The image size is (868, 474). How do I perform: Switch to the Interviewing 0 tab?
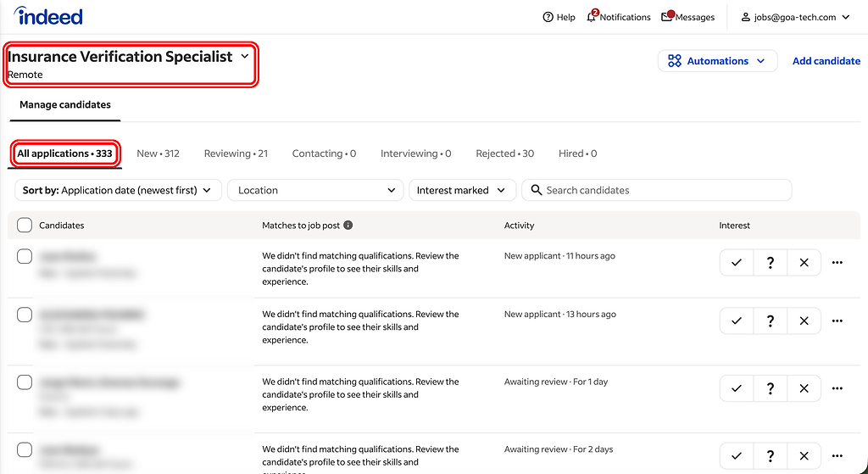click(415, 153)
